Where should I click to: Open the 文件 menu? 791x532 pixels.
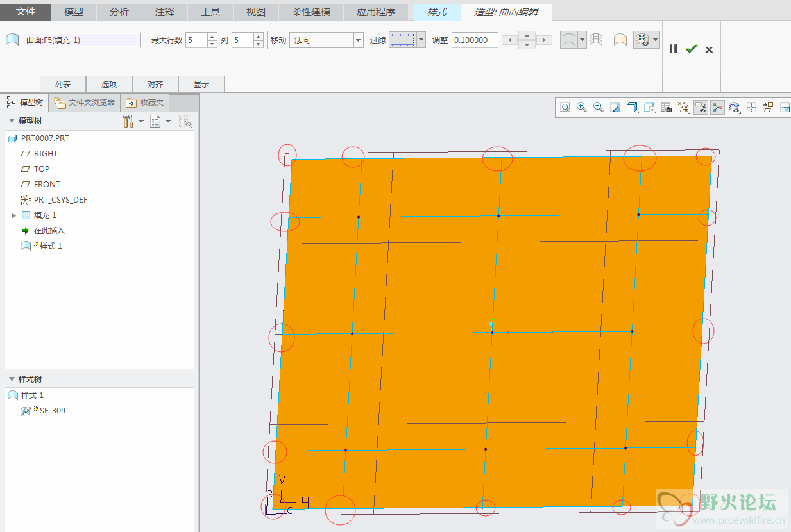[26, 12]
